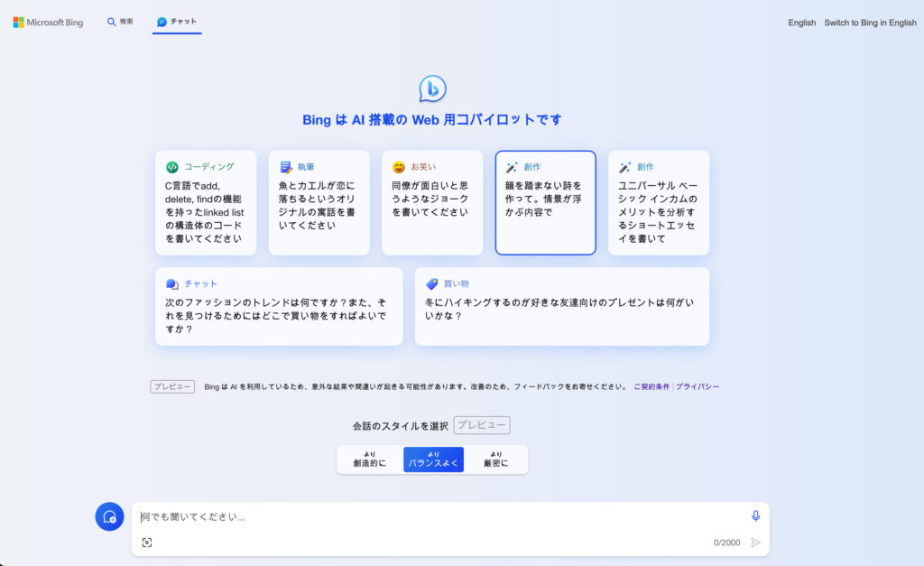Choose the universal basic income essay card
This screenshot has height=566, width=924.
tap(659, 203)
